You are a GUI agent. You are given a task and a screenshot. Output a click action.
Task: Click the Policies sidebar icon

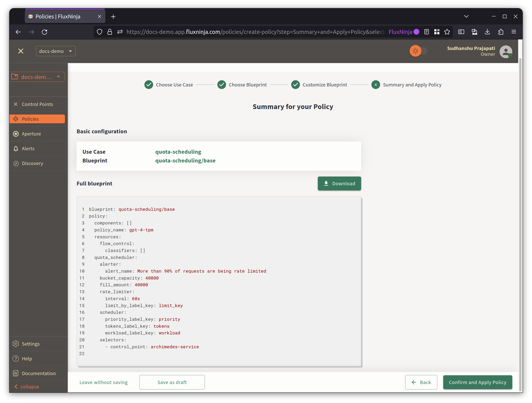pos(16,119)
